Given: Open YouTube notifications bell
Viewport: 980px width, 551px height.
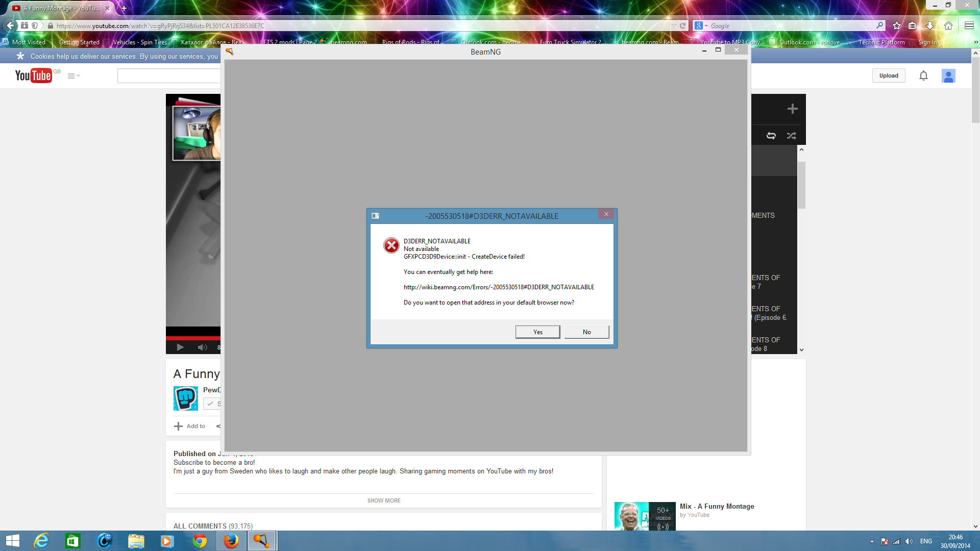Looking at the screenshot, I should pyautogui.click(x=923, y=76).
